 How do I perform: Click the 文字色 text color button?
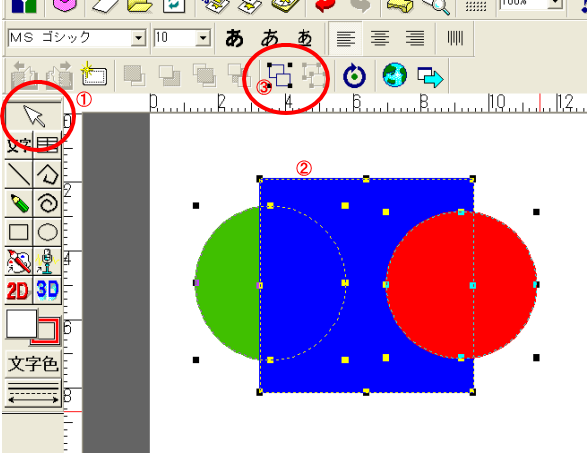(x=33, y=364)
